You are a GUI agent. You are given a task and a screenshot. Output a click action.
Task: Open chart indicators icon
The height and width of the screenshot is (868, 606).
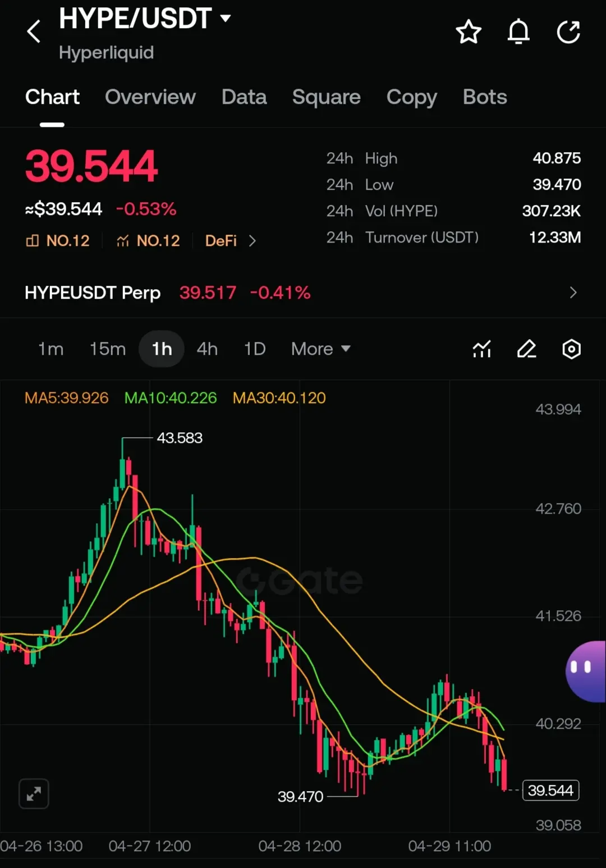482,349
